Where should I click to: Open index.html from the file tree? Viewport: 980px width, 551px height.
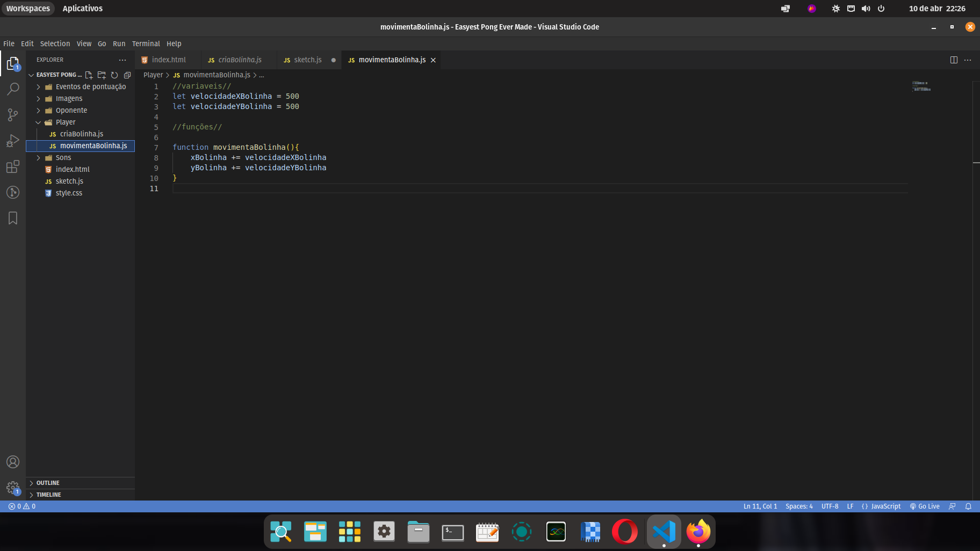(x=81, y=170)
